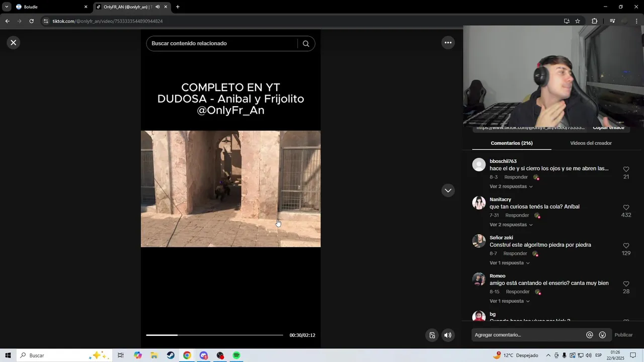
Task: Expand replies under bboschii763's comment
Action: (511, 187)
